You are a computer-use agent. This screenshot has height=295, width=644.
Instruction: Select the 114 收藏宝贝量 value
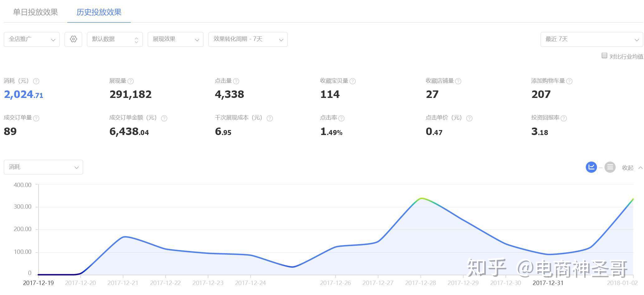click(330, 94)
